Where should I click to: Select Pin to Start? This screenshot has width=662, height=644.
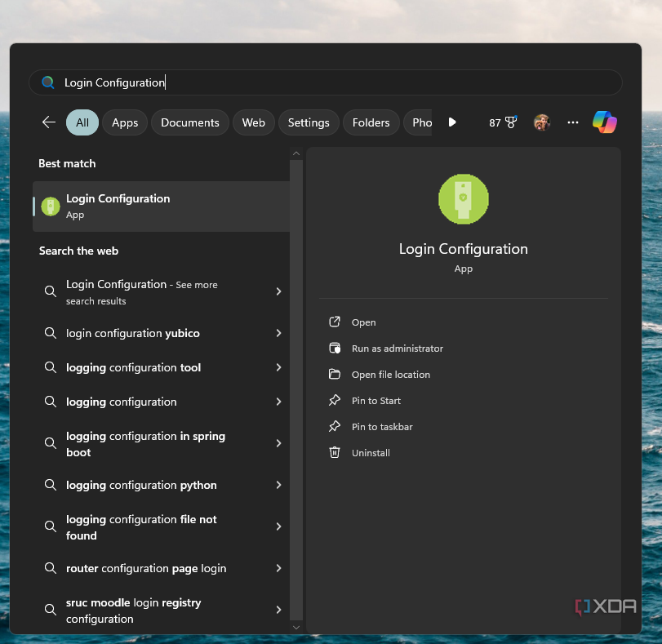[376, 401]
